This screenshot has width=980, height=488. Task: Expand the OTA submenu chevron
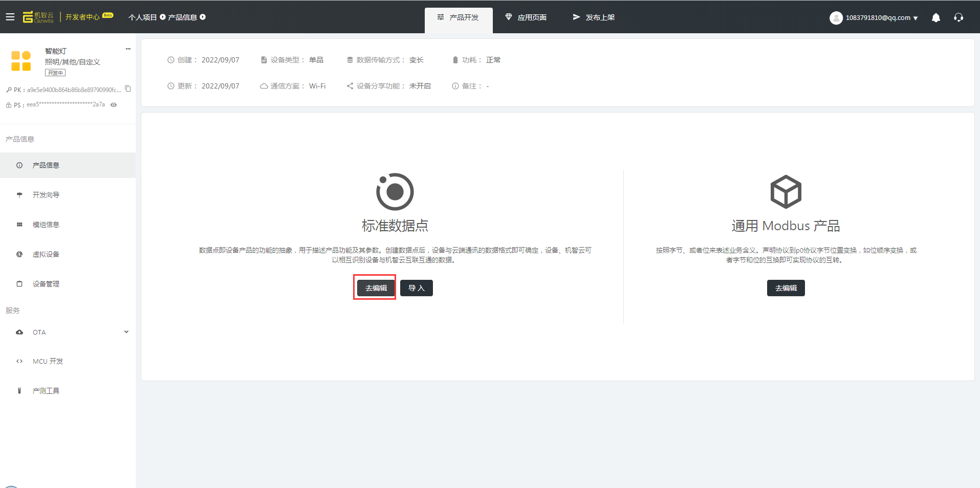126,332
